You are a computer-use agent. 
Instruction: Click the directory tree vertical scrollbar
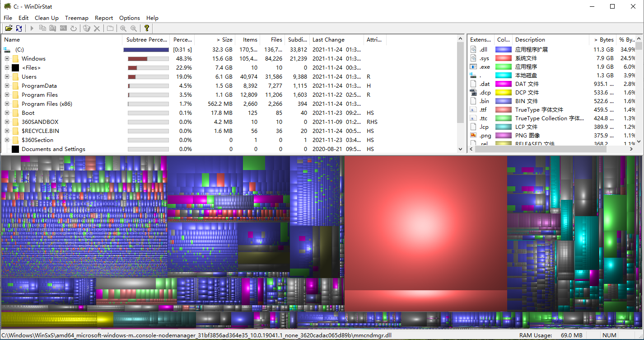(x=460, y=93)
